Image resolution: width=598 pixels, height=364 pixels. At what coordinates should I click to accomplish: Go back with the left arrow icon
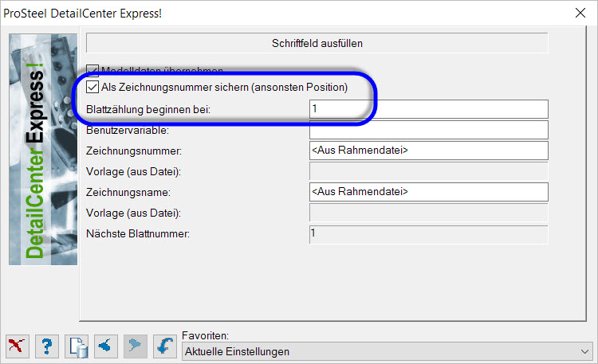[x=106, y=346]
